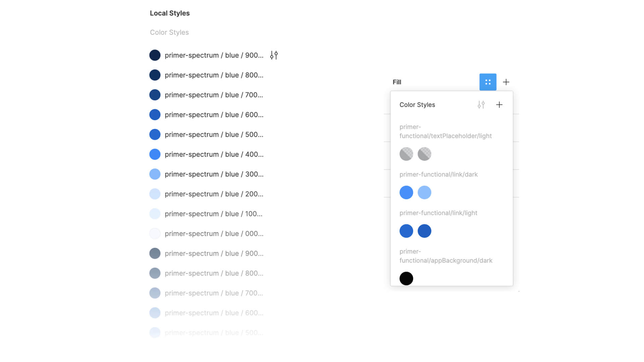644x362 pixels.
Task: Choose the second link/light blue swatch
Action: point(424,231)
